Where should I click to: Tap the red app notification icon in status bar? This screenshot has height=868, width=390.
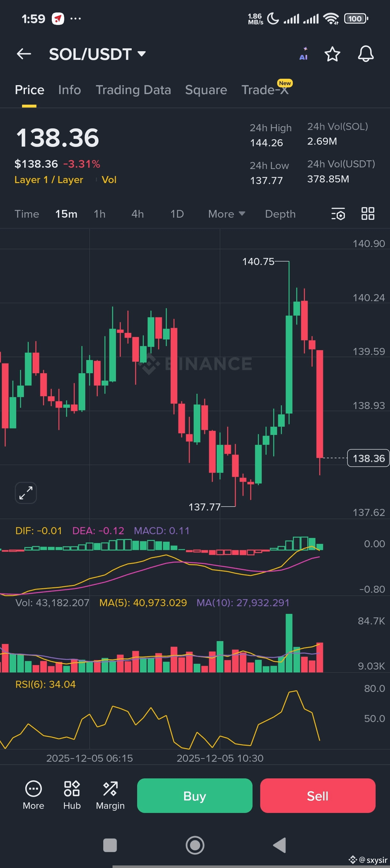[58, 19]
